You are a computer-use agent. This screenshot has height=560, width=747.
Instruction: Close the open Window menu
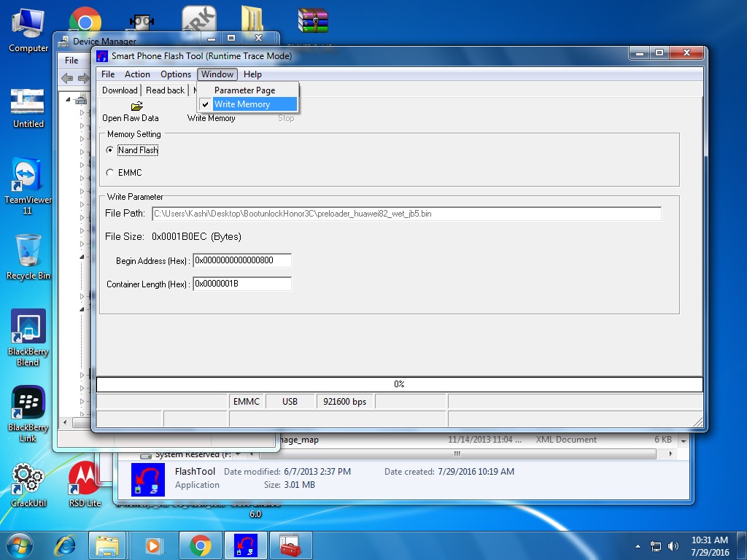217,74
